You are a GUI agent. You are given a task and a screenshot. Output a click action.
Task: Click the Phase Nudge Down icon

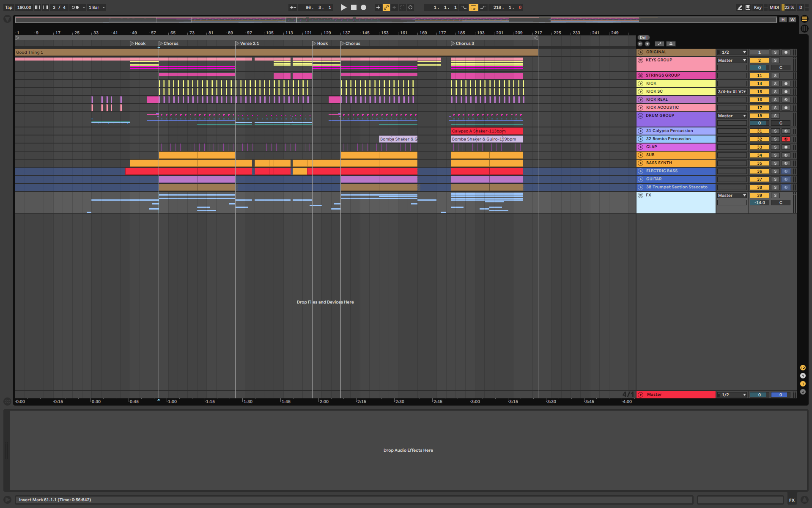coord(37,7)
